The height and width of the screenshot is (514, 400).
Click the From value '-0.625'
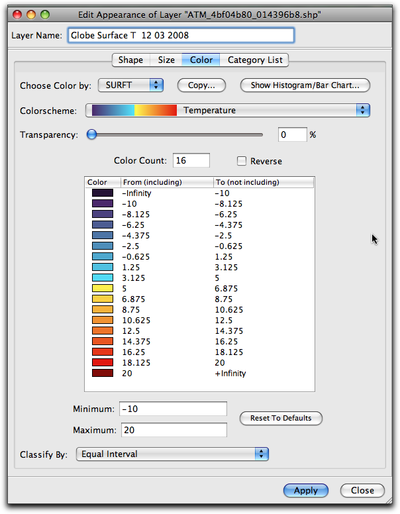tap(136, 257)
